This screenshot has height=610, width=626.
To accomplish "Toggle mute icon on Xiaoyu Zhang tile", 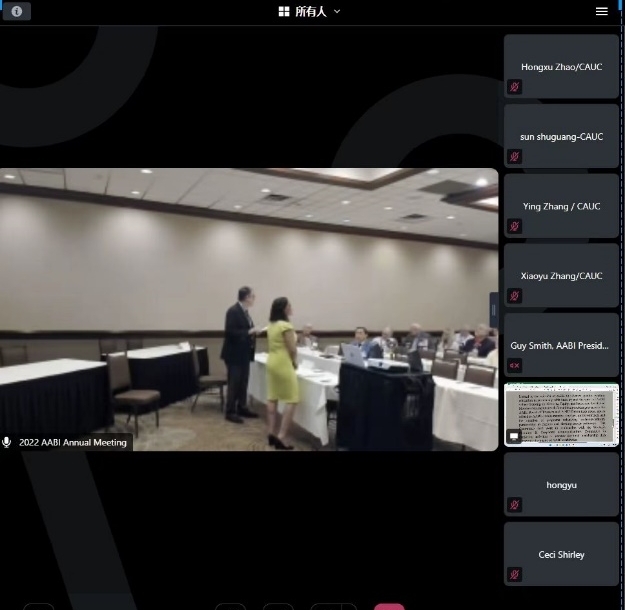I will click(514, 296).
